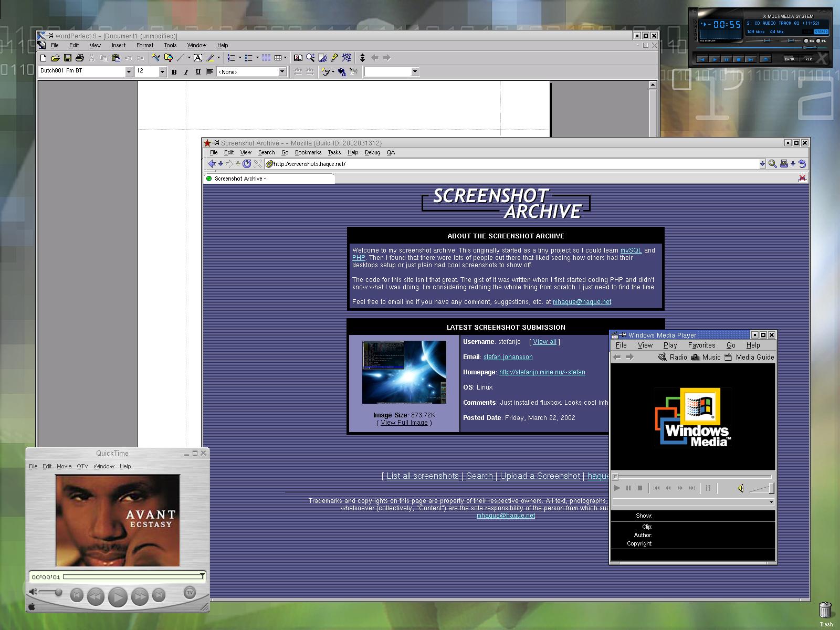Image resolution: width=840 pixels, height=630 pixels.
Task: Click the WordPerfect vertical scrollbar up arrow
Action: pos(653,85)
